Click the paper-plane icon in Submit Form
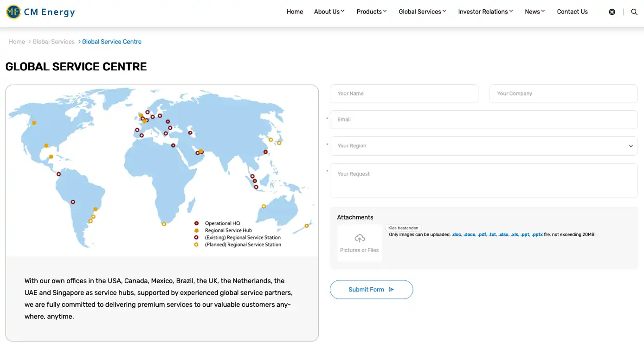The width and height of the screenshot is (644, 348). tap(391, 290)
